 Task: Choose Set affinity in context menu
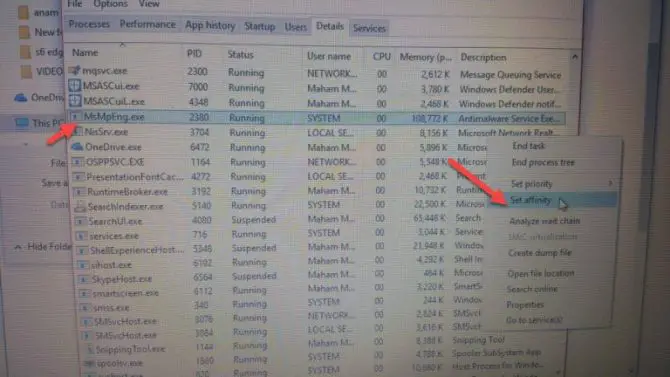(x=530, y=200)
